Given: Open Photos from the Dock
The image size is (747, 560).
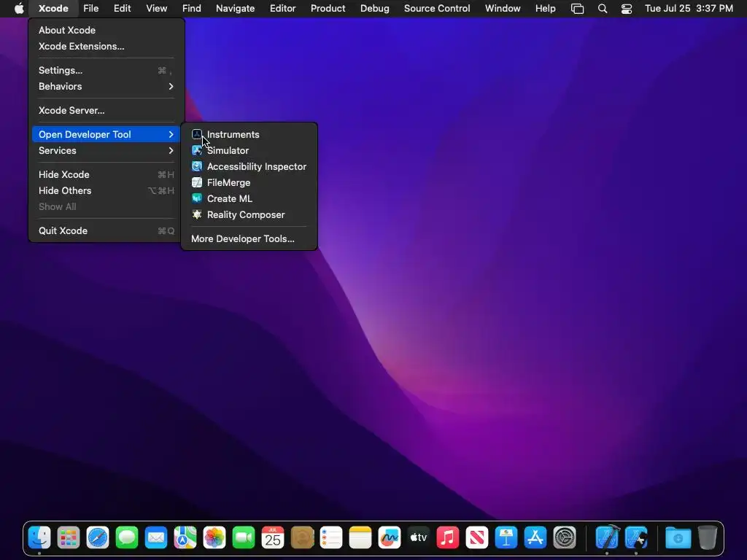Looking at the screenshot, I should pos(214,538).
